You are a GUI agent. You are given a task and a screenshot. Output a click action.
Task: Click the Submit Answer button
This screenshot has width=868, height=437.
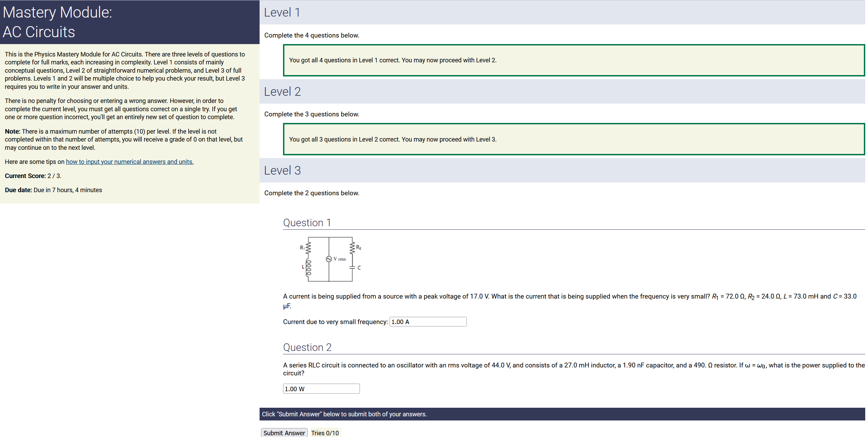click(284, 433)
